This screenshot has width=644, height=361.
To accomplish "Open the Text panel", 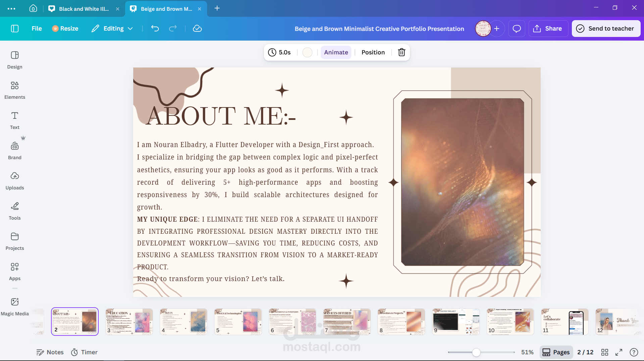I will (14, 120).
